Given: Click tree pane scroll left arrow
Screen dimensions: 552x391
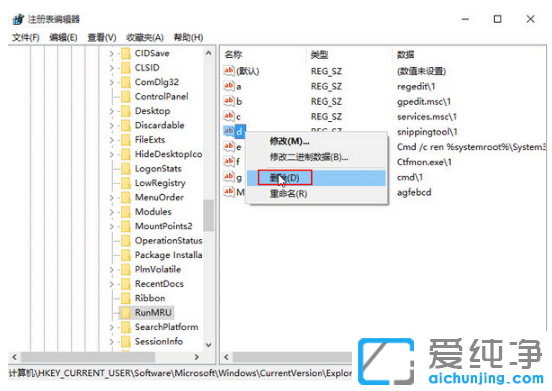Looking at the screenshot, I should point(14,357).
